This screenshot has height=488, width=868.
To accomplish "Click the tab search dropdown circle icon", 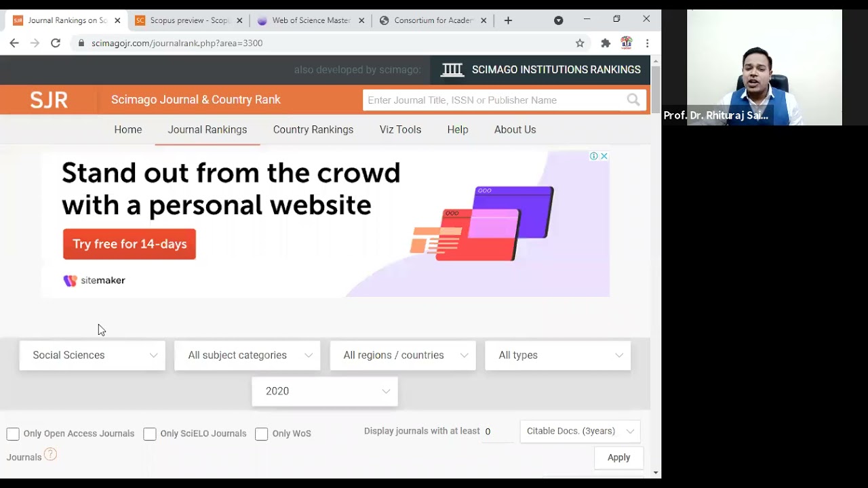I will tap(558, 20).
